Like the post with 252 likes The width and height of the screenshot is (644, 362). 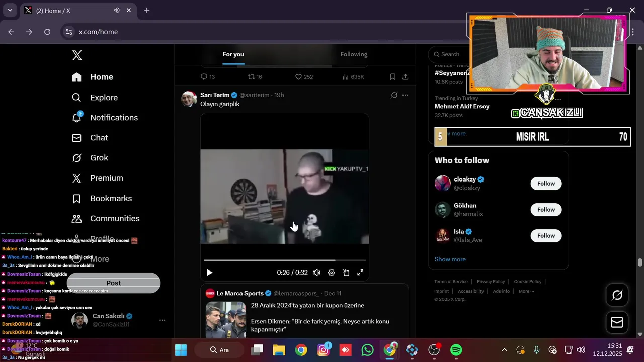[x=298, y=77]
